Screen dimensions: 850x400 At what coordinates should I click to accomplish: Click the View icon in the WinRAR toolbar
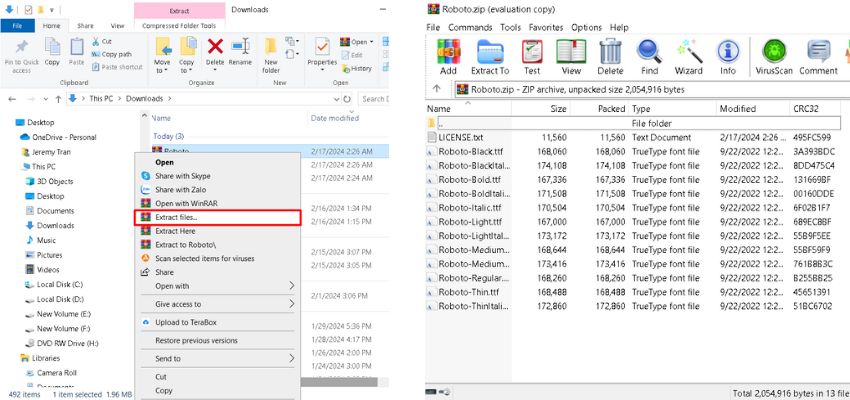pos(571,52)
